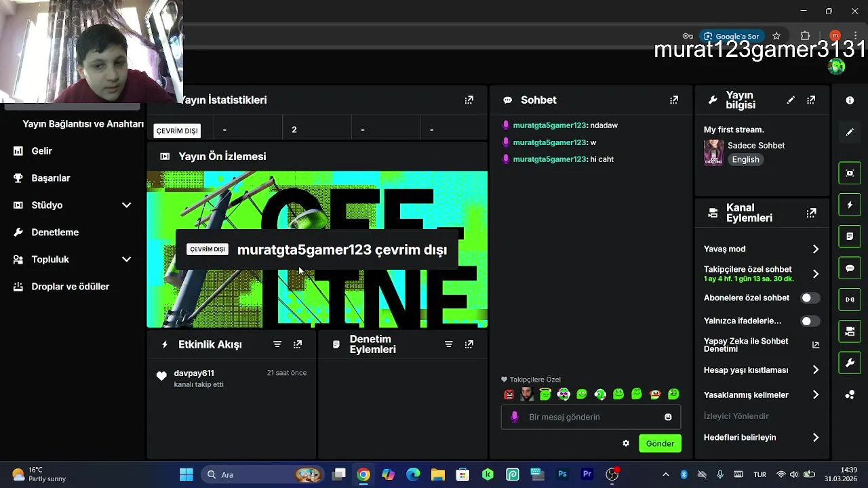Open the info icon in the right rail

point(850,100)
